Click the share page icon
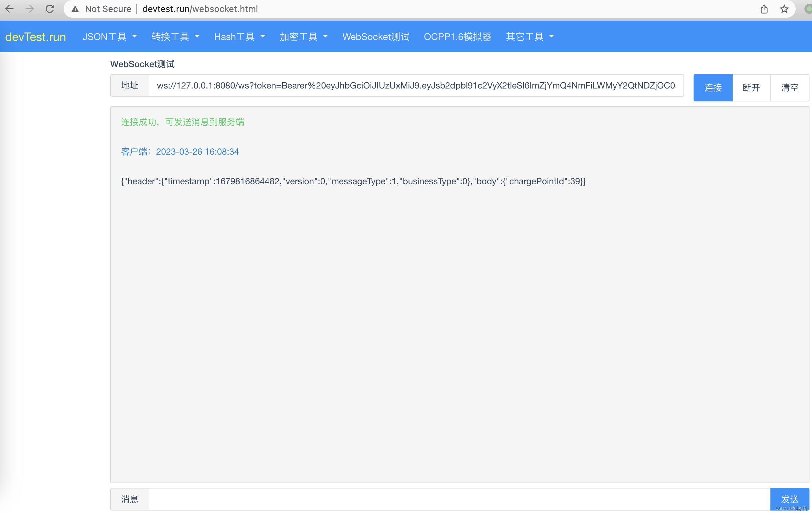Screen dimensions: 812x514 click(x=764, y=9)
